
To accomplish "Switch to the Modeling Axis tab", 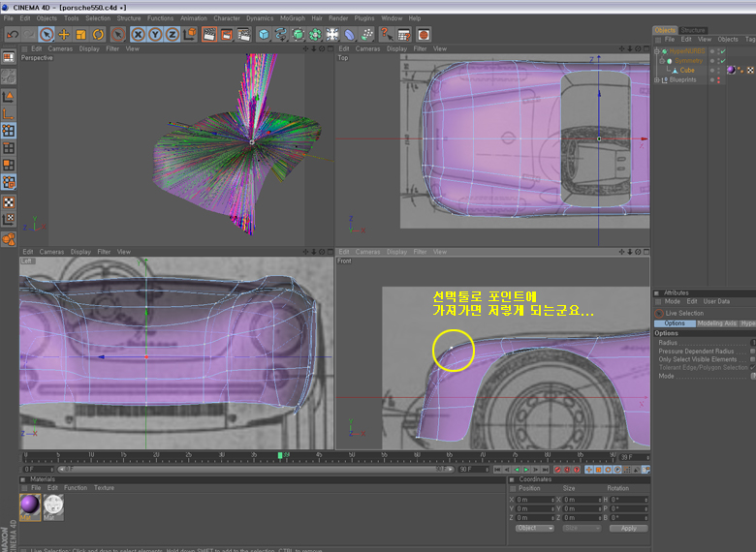I will pos(717,323).
